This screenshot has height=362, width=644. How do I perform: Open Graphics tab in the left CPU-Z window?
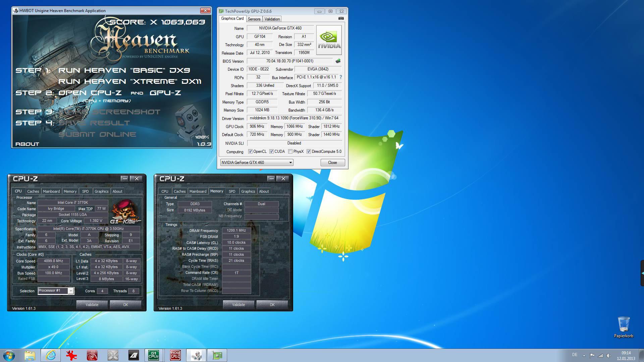click(101, 191)
